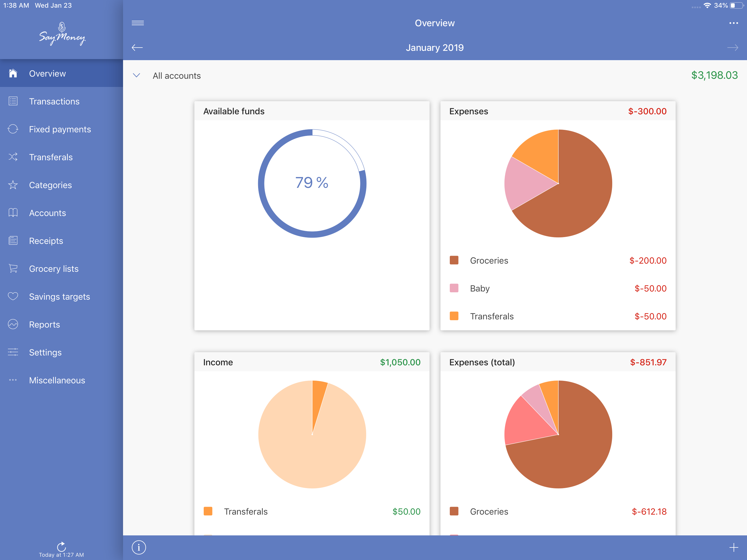Click the Miscellaneous dots icon
Viewport: 747px width, 560px height.
(13, 380)
